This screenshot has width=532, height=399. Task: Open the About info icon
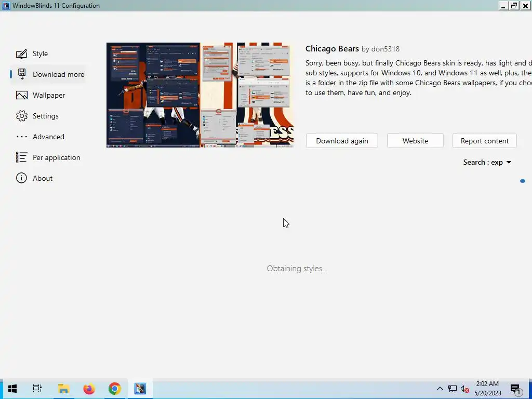coord(21,178)
